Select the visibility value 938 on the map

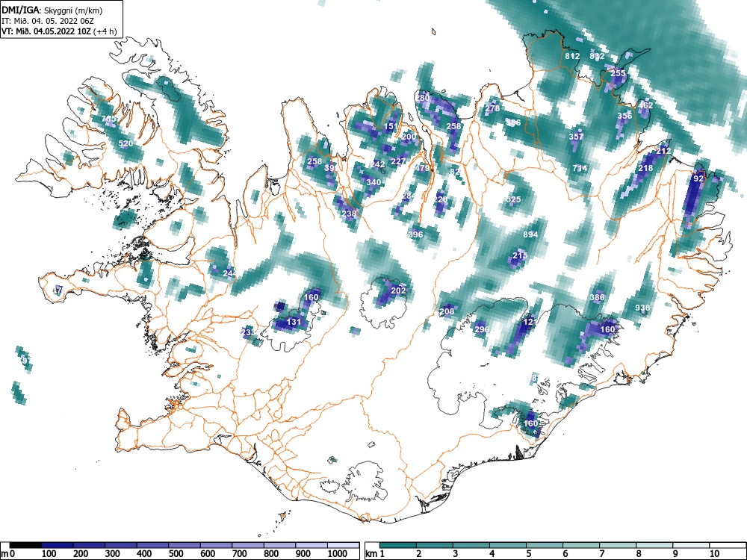642,308
